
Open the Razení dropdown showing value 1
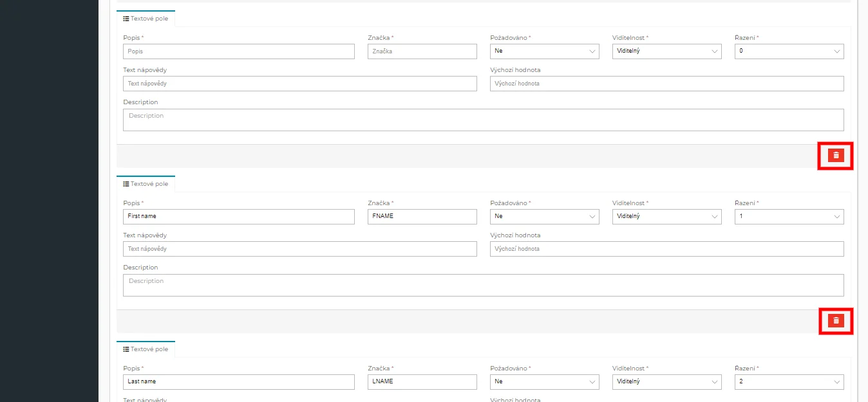pyautogui.click(x=789, y=217)
